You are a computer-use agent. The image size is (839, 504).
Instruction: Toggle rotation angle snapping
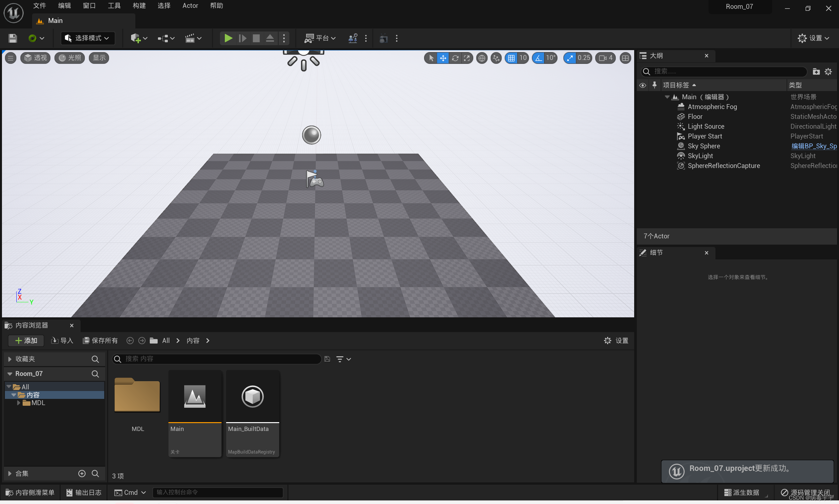tap(538, 58)
